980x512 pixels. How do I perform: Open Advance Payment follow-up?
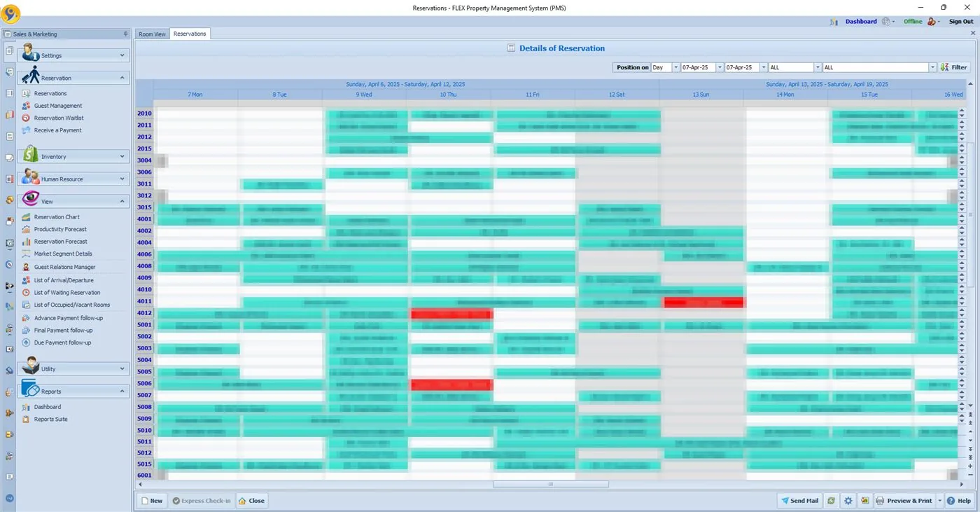pyautogui.click(x=69, y=318)
